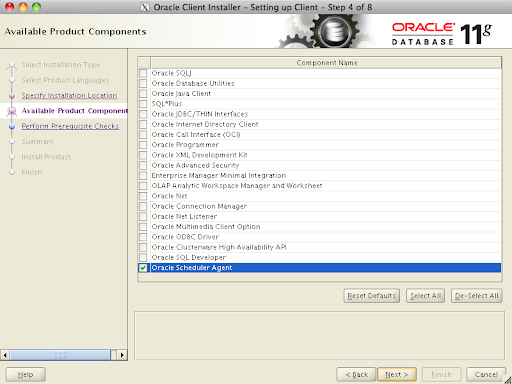The width and height of the screenshot is (512, 384).
Task: Jump to Perform Prerequisite Checks step
Action: point(70,126)
